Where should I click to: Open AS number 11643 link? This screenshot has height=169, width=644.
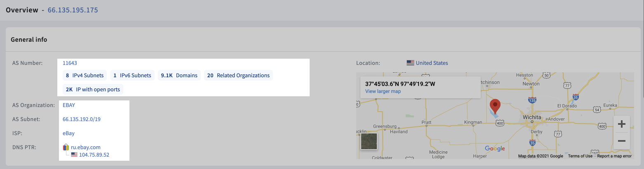click(x=70, y=63)
